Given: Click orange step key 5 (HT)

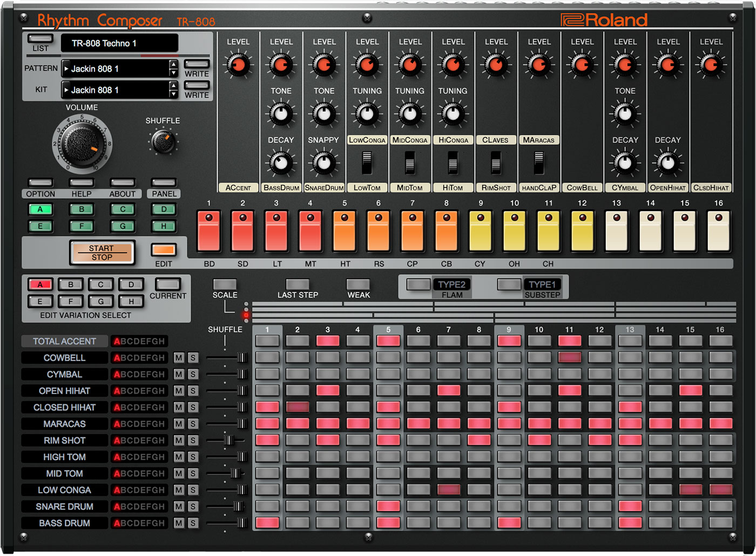Looking at the screenshot, I should pos(345,231).
